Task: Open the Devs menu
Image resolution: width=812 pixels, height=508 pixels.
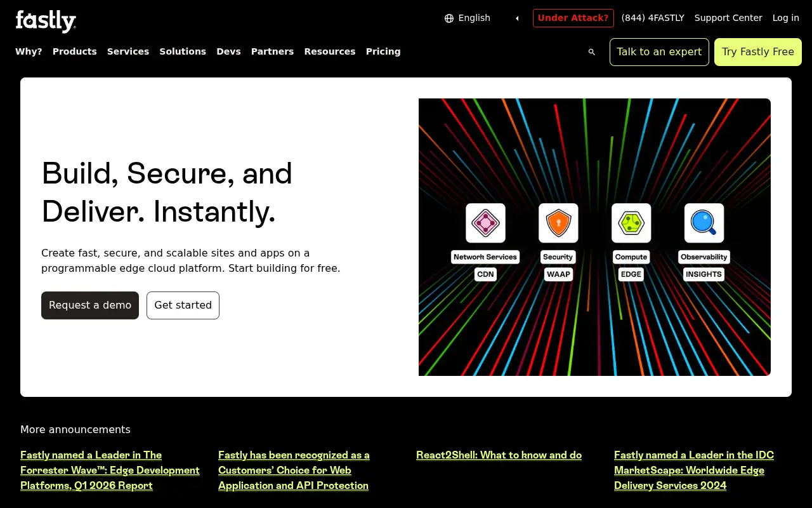Action: click(x=228, y=51)
